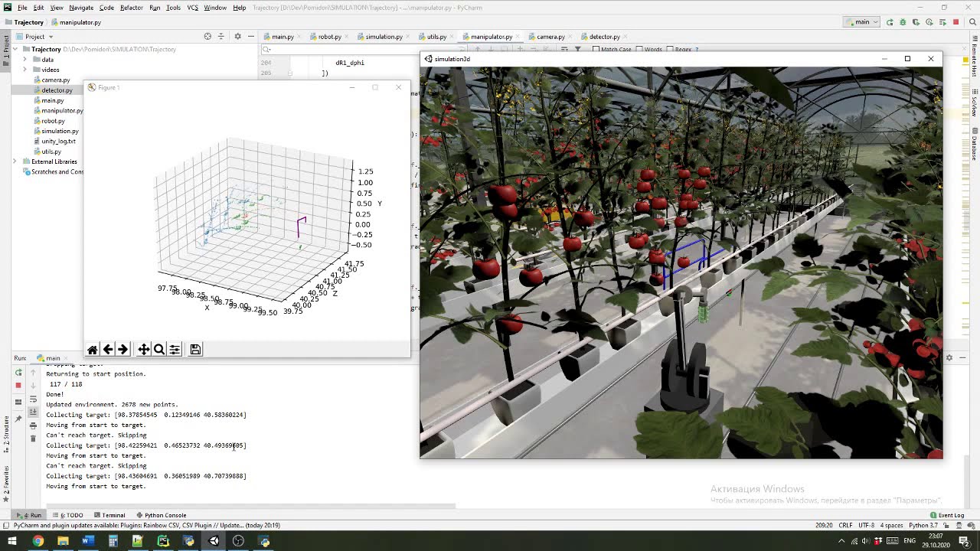Switch to Unity in the taskbar
980x551 pixels.
click(x=214, y=541)
